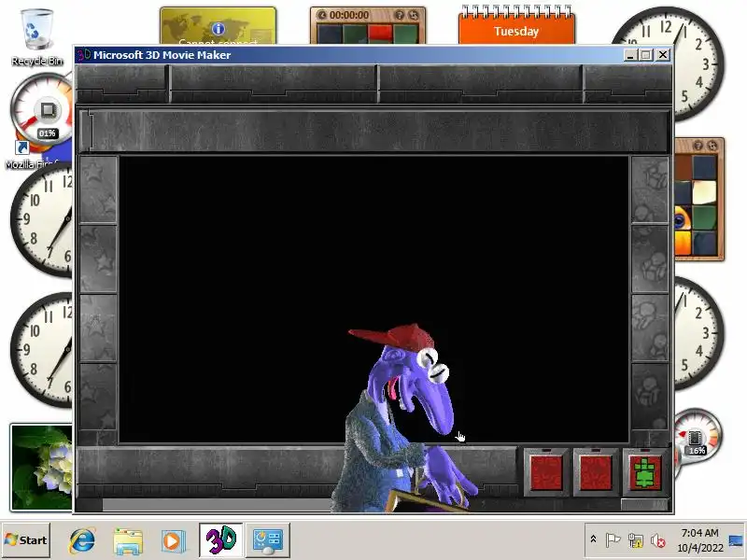This screenshot has width=747, height=560.
Task: Open the Action Center flag icon
Action: [x=613, y=540]
